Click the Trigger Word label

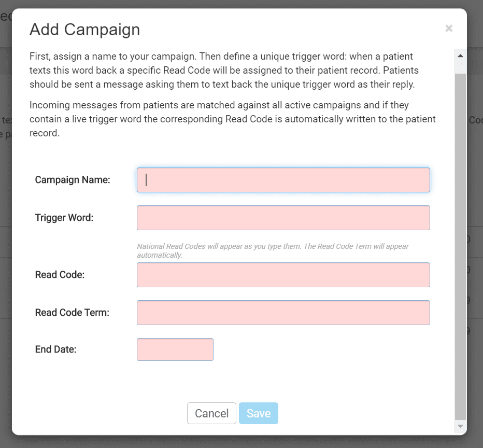tap(64, 218)
